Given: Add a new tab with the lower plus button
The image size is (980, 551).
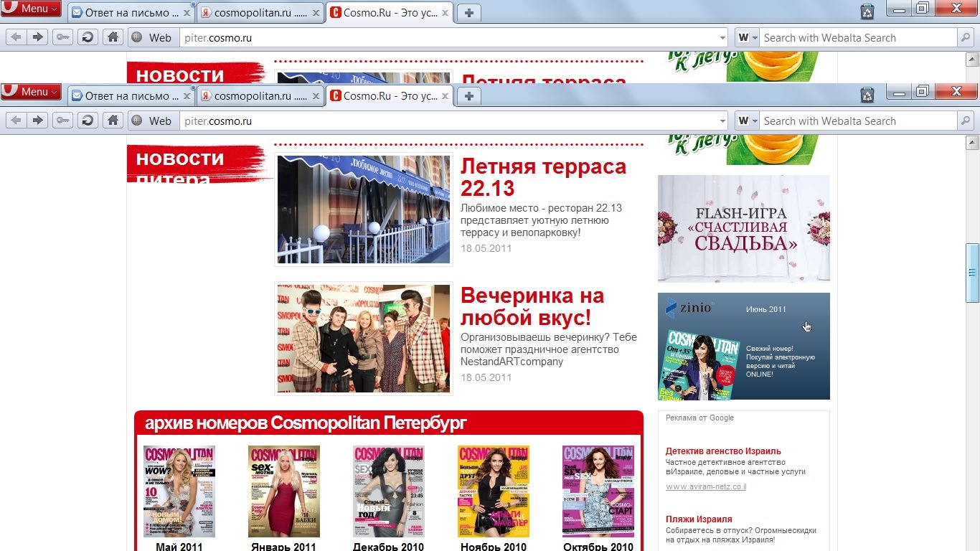Looking at the screenshot, I should click(x=468, y=96).
